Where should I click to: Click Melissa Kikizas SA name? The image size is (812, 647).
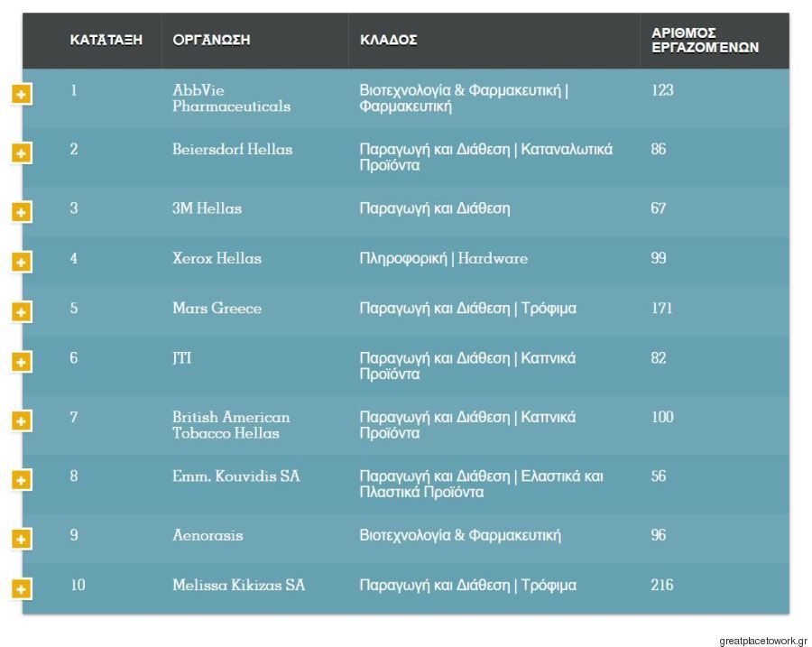[x=239, y=585]
